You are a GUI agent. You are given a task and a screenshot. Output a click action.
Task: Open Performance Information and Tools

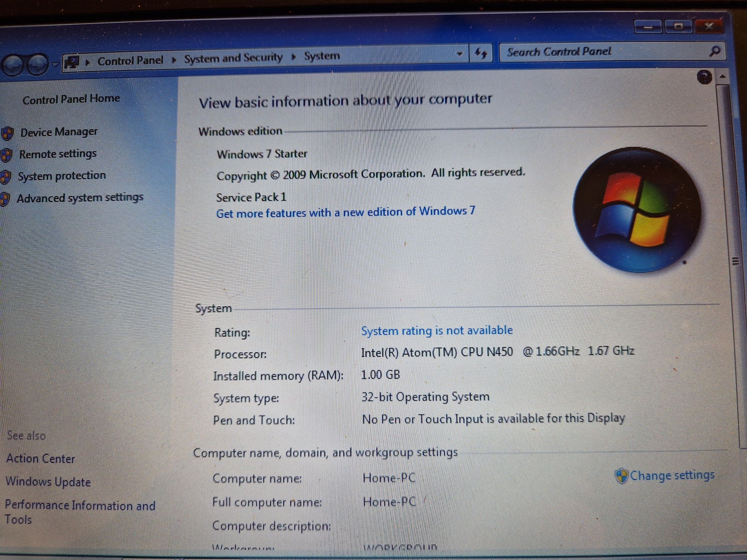[80, 512]
